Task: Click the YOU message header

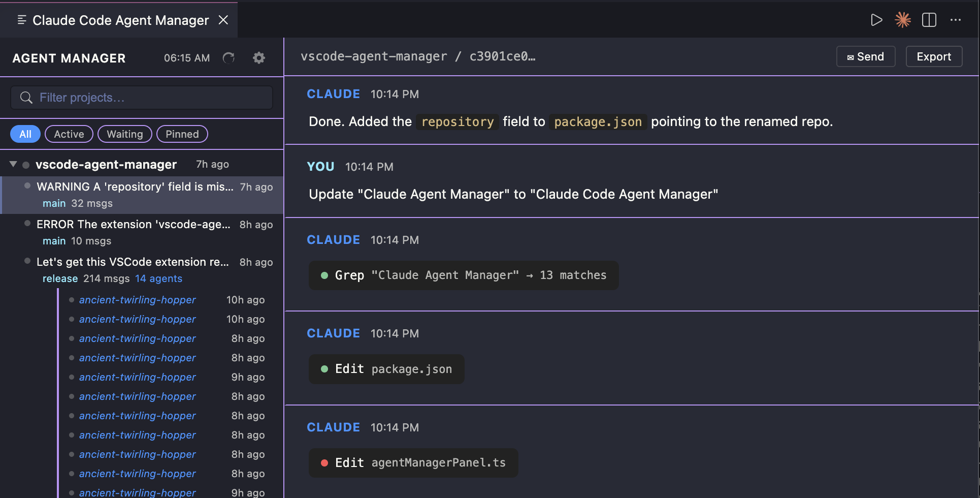Action: tap(320, 167)
